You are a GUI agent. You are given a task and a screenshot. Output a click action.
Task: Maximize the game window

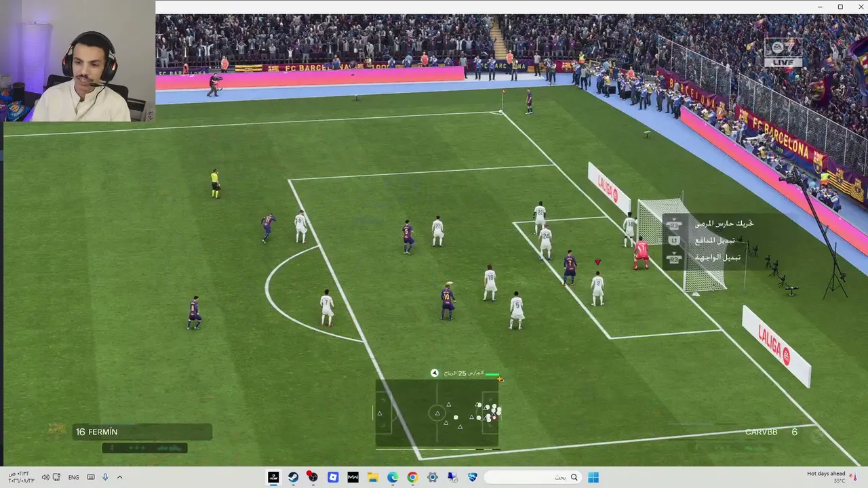coord(840,7)
